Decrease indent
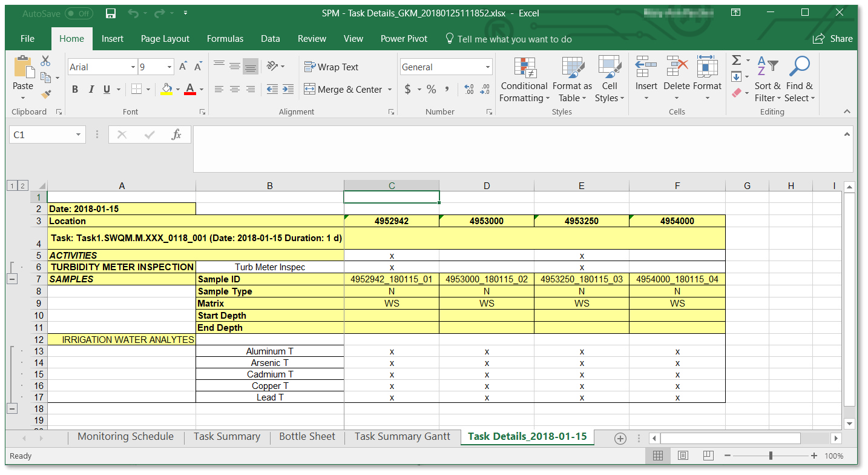 point(272,90)
